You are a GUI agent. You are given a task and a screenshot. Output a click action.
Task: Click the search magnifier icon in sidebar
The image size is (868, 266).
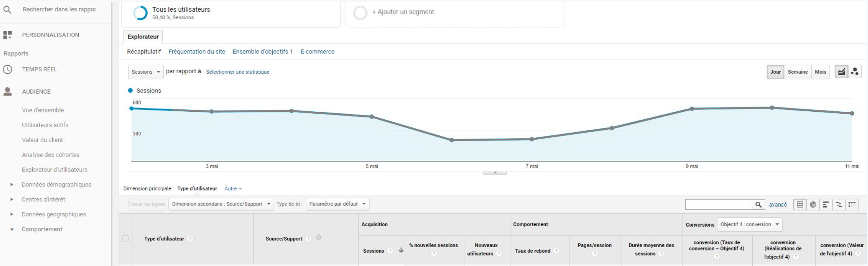[x=7, y=9]
